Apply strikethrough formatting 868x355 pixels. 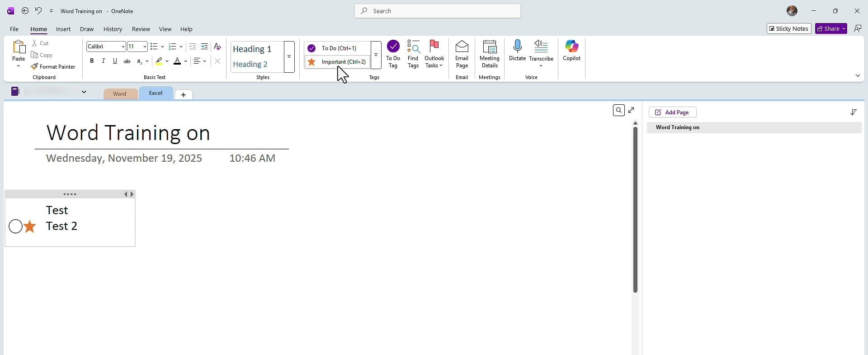127,61
